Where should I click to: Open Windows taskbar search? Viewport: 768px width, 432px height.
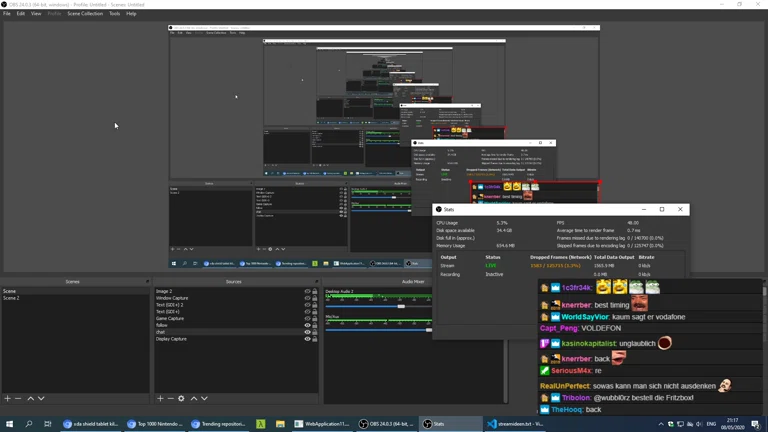[28, 424]
